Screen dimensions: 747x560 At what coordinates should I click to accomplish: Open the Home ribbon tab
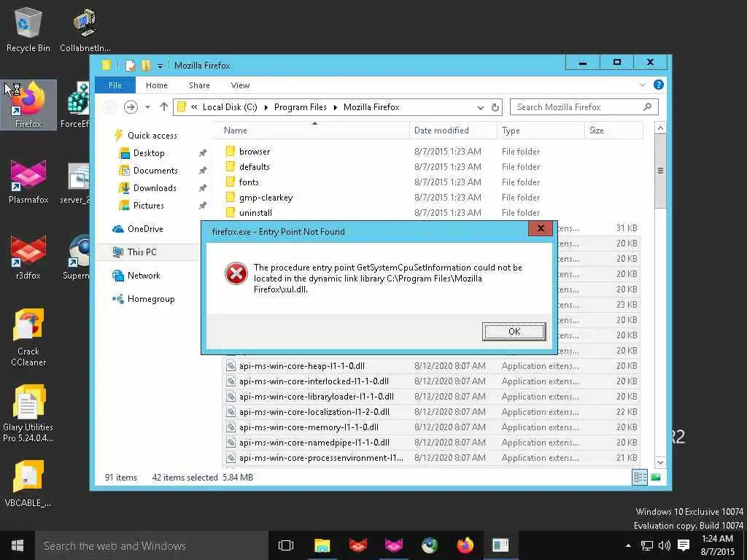[156, 85]
